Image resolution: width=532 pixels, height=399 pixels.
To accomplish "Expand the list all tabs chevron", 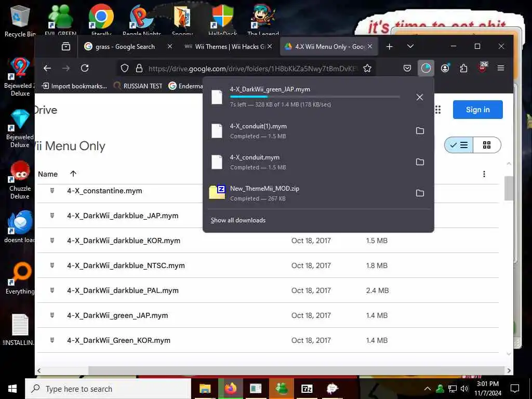I will (410, 46).
